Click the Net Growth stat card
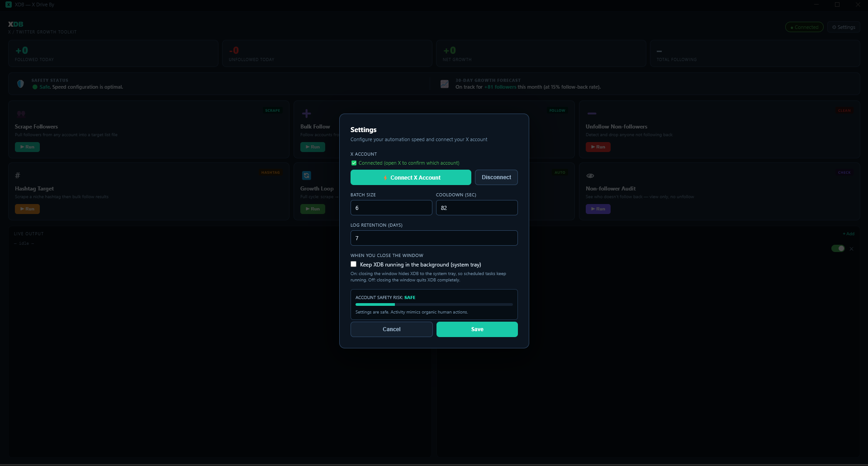The height and width of the screenshot is (466, 868). pyautogui.click(x=541, y=53)
